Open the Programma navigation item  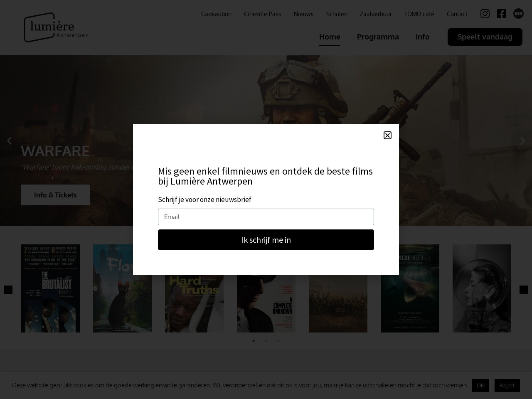point(378,37)
